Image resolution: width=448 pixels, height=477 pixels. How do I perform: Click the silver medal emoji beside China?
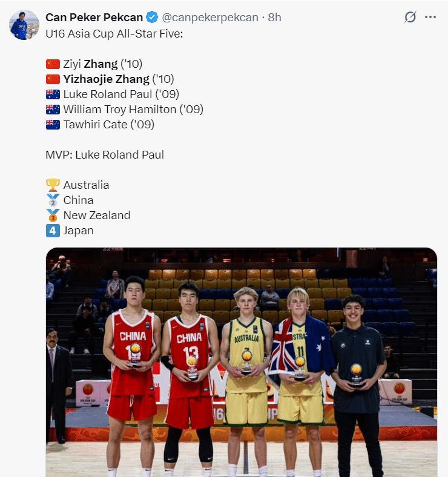(53, 200)
